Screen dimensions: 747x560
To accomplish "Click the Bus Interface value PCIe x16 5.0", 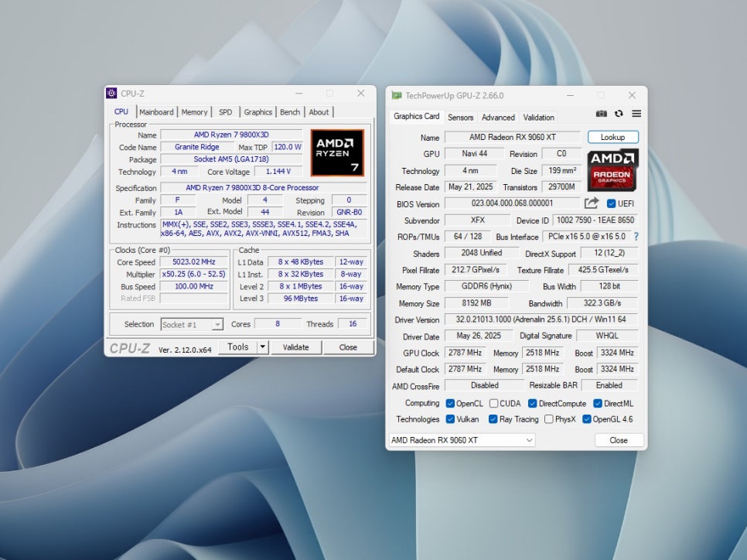I will click(x=586, y=237).
